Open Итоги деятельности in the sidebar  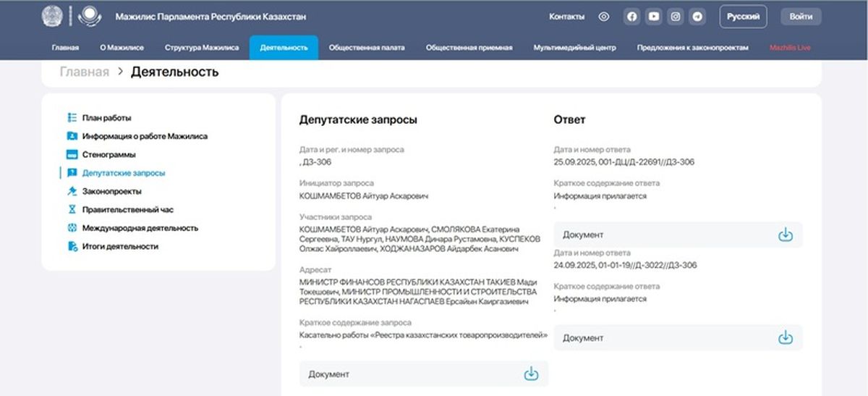click(x=120, y=246)
